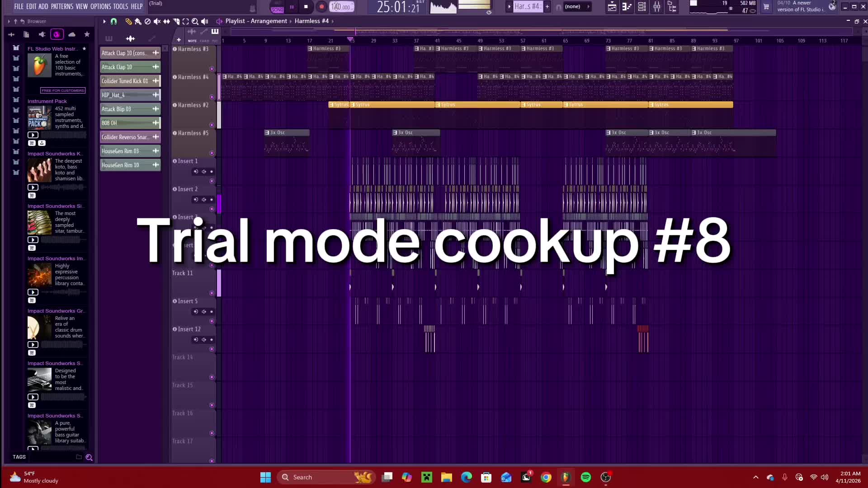
Task: Enable snap with the magnet icon
Action: click(114, 21)
